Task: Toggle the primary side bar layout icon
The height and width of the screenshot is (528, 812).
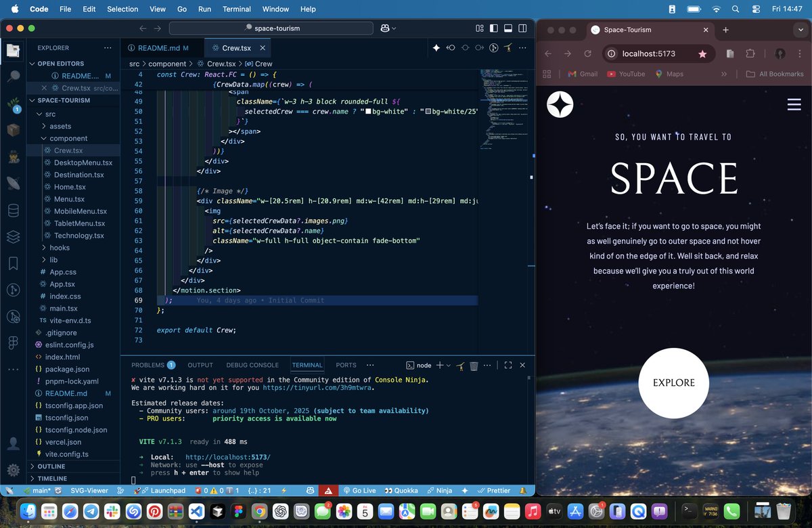Action: [493, 28]
